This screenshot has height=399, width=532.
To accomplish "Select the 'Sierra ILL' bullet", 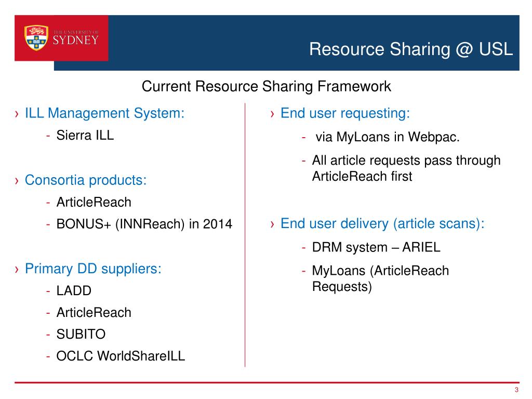I will pos(85,135).
